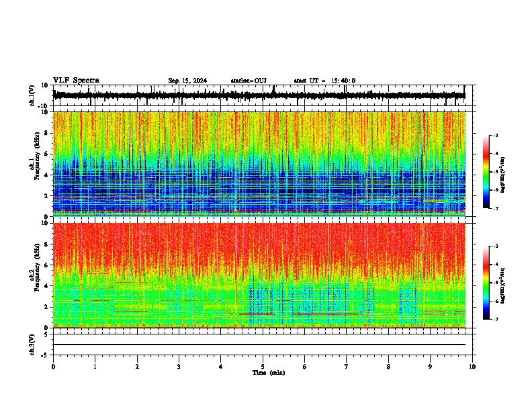532x411 pixels.
Task: Click the 'start UT = 15:40:0' label
Action: pyautogui.click(x=324, y=81)
